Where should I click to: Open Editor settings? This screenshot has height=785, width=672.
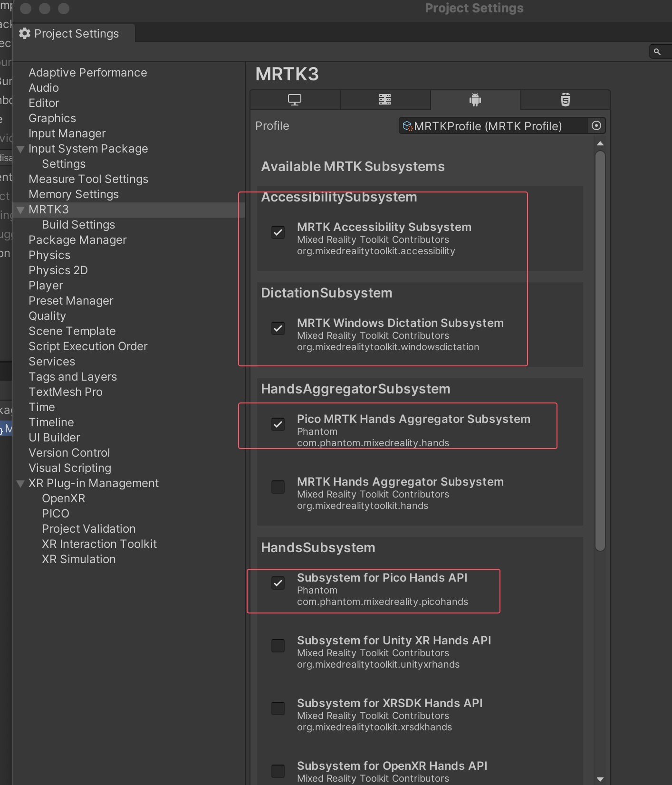44,103
